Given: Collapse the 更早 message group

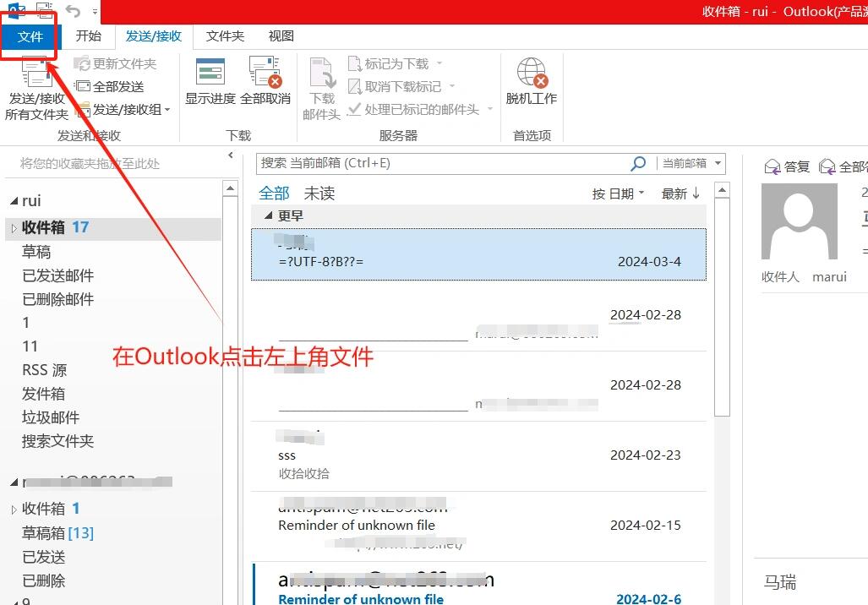Looking at the screenshot, I should click(x=269, y=215).
